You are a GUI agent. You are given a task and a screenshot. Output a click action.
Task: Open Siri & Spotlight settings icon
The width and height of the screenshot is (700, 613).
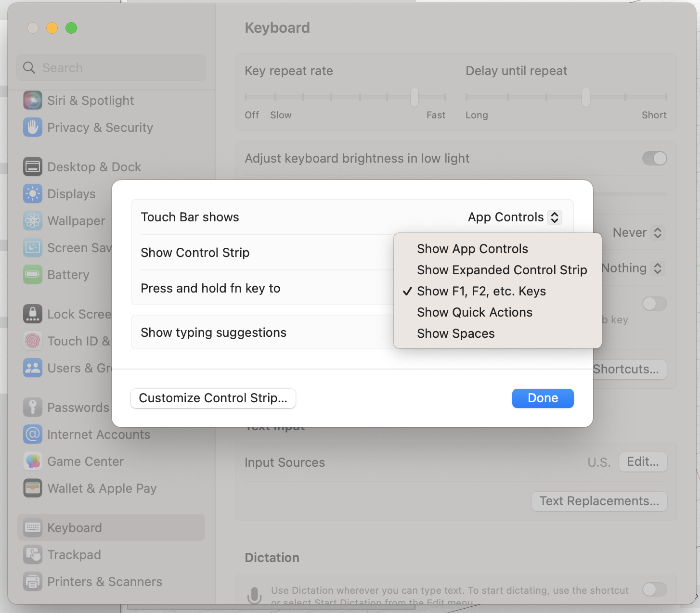33,101
